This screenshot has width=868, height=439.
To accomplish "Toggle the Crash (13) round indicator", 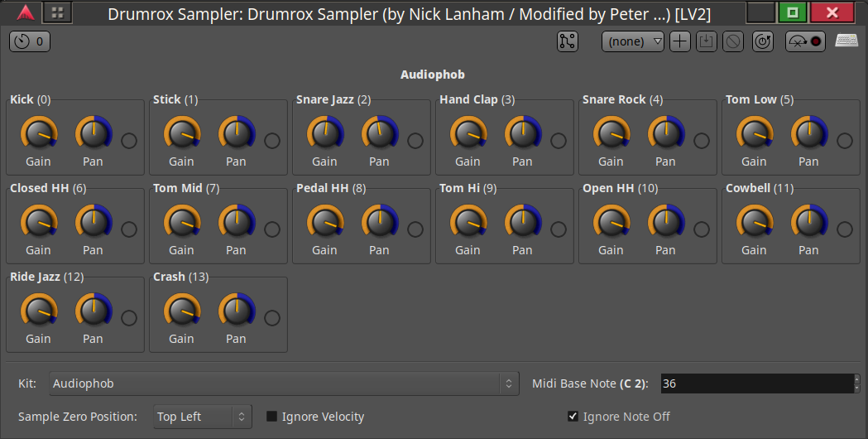I will (x=271, y=318).
